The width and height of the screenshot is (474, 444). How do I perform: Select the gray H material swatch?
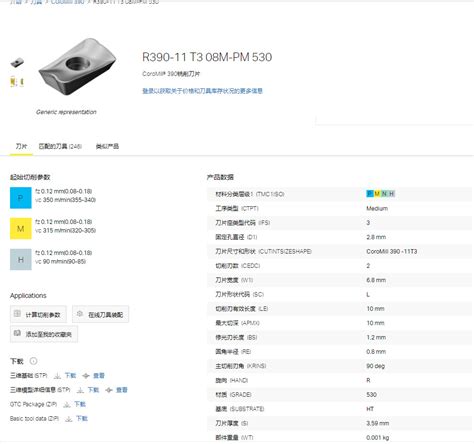[x=21, y=259]
